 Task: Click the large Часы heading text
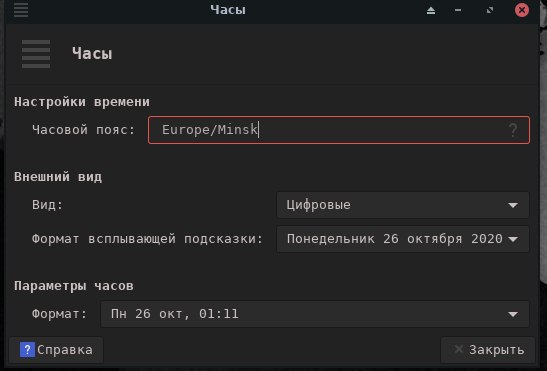pos(92,54)
